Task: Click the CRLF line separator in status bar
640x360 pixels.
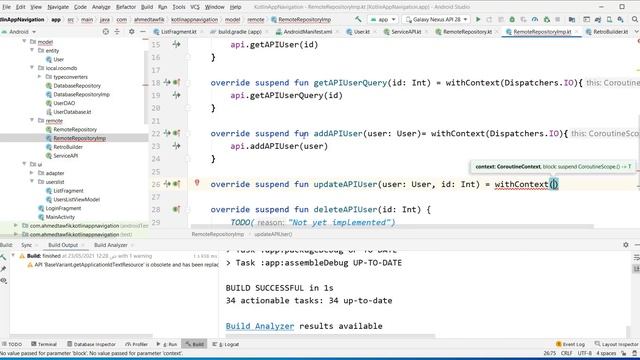Action: coord(567,353)
